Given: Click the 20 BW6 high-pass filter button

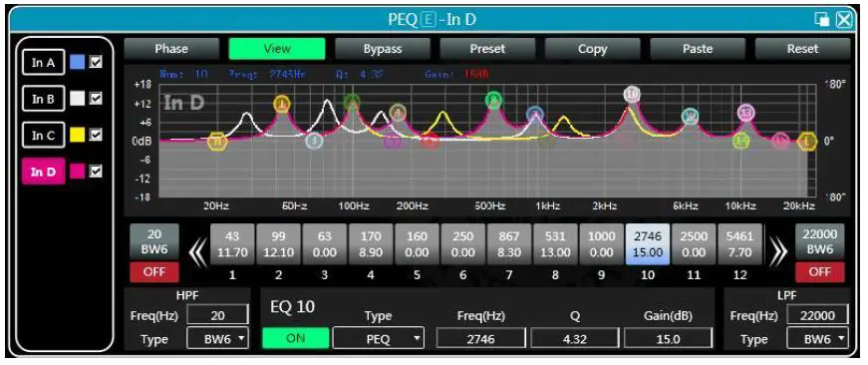Looking at the screenshot, I should [155, 242].
